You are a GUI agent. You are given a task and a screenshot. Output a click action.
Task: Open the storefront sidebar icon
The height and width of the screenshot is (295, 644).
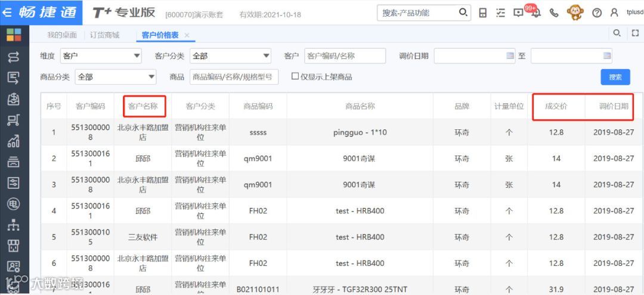pyautogui.click(x=14, y=246)
